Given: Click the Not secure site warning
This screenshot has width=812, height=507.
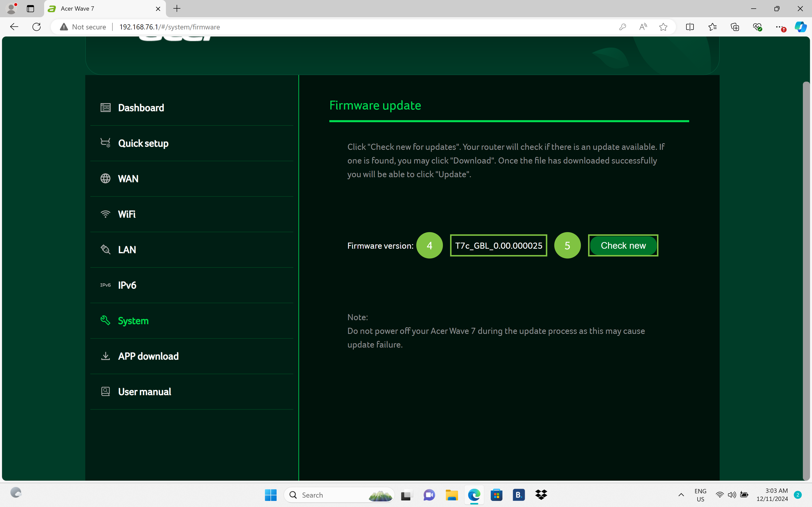Looking at the screenshot, I should click(83, 27).
